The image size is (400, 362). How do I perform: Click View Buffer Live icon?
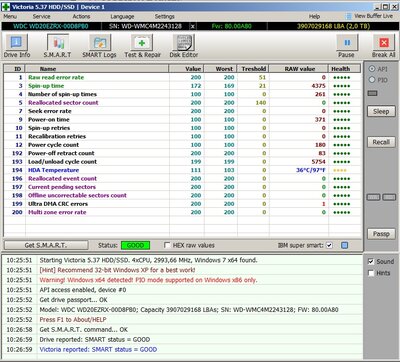click(348, 16)
